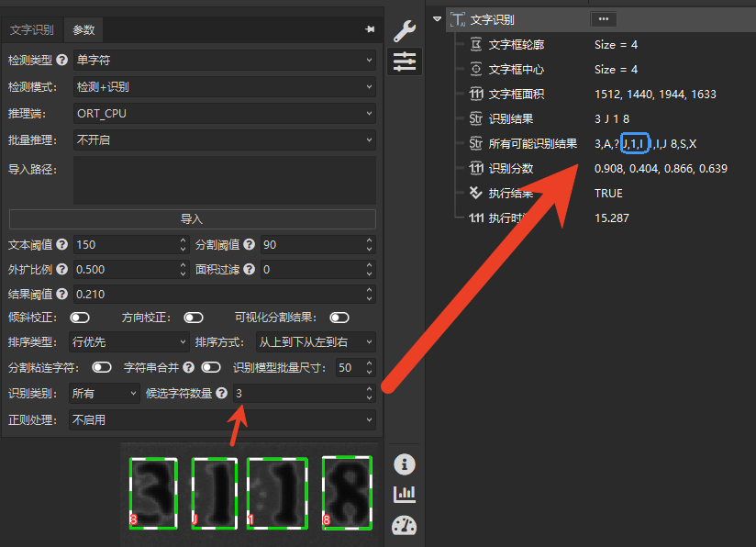This screenshot has width=756, height=547.
Task: Toggle the 方向校正 switch
Action: coord(194,318)
